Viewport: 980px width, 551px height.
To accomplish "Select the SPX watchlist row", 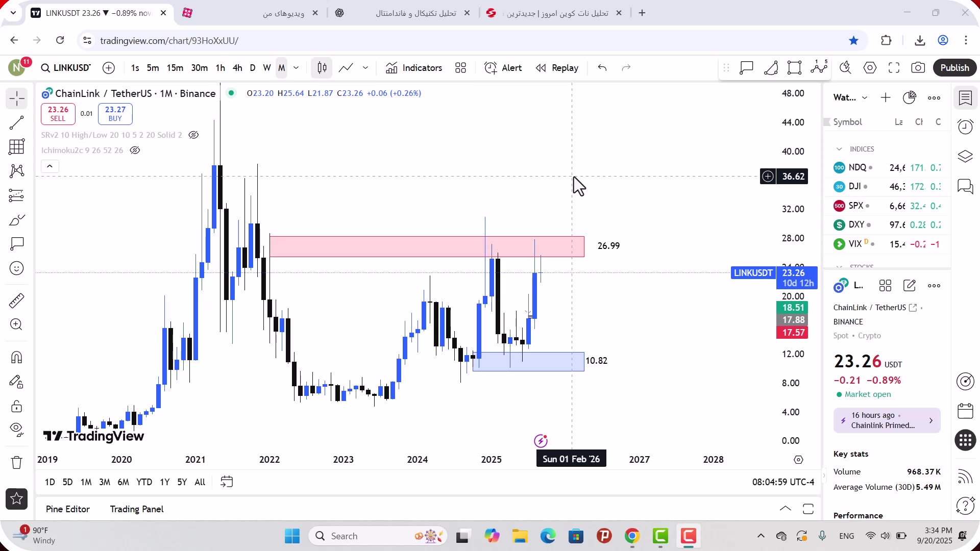I will click(x=887, y=206).
